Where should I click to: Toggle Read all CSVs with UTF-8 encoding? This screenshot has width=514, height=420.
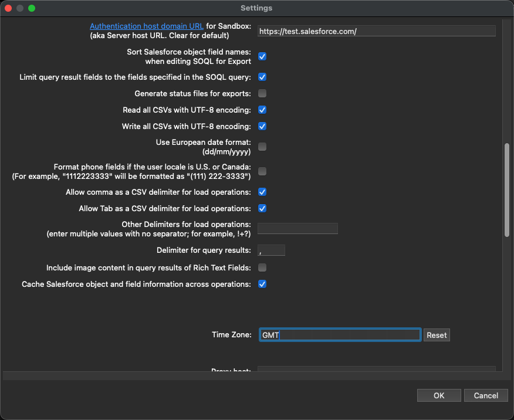pos(262,110)
